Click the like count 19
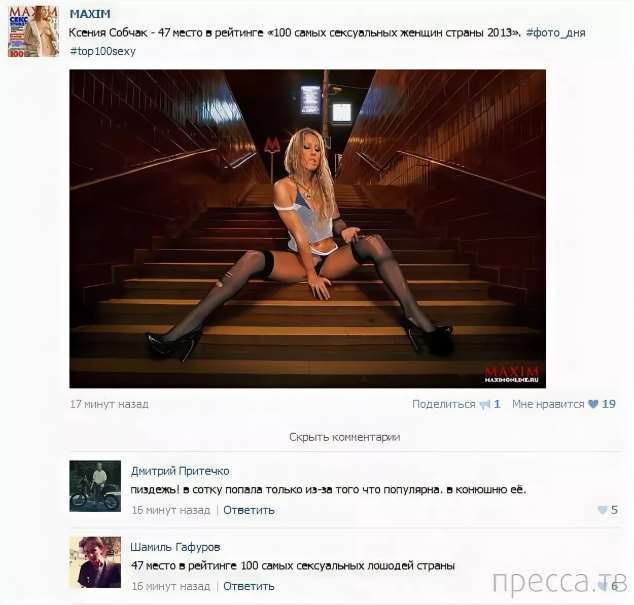 (x=609, y=404)
